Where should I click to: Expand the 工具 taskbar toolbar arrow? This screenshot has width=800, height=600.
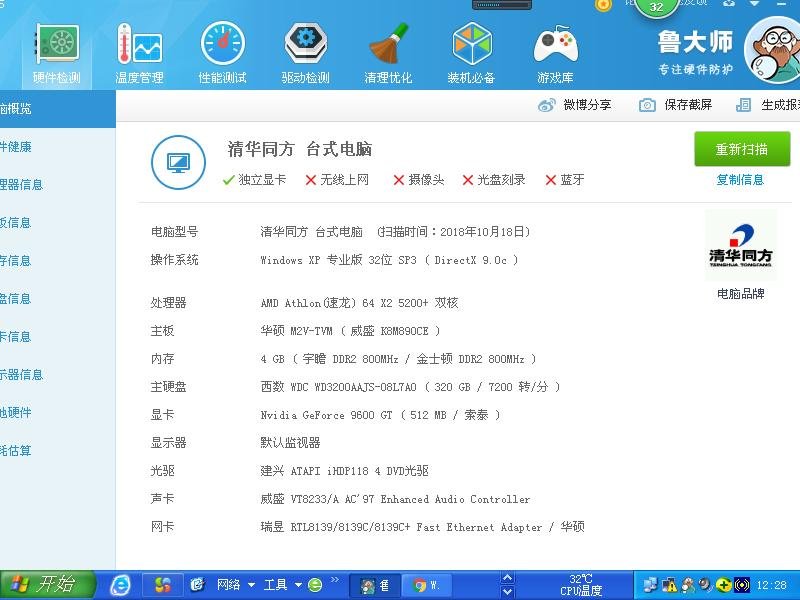pos(297,585)
